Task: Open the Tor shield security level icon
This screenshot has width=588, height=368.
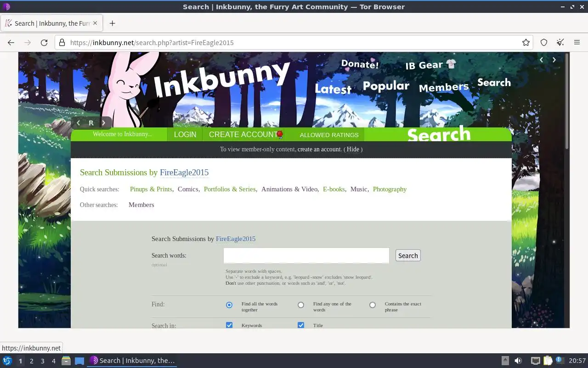Action: click(x=544, y=42)
